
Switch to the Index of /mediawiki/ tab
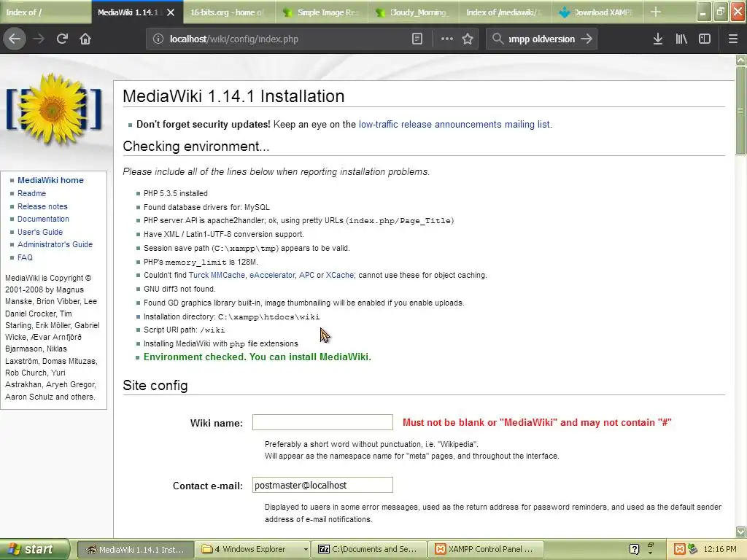click(506, 12)
